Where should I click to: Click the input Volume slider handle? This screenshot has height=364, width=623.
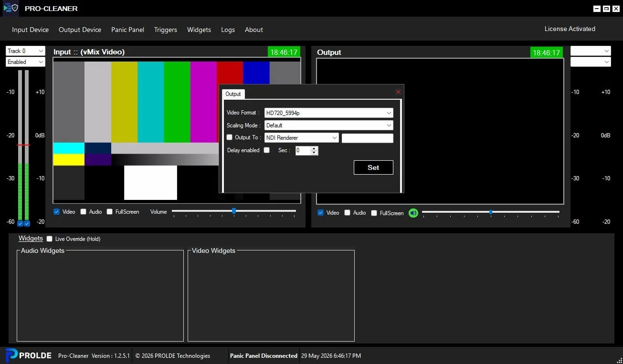point(234,211)
